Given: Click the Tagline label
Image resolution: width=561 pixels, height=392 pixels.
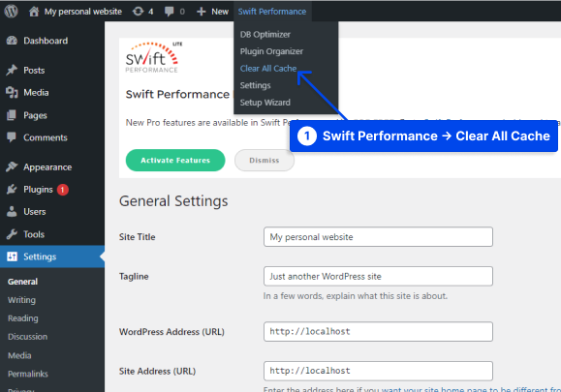Looking at the screenshot, I should (134, 276).
